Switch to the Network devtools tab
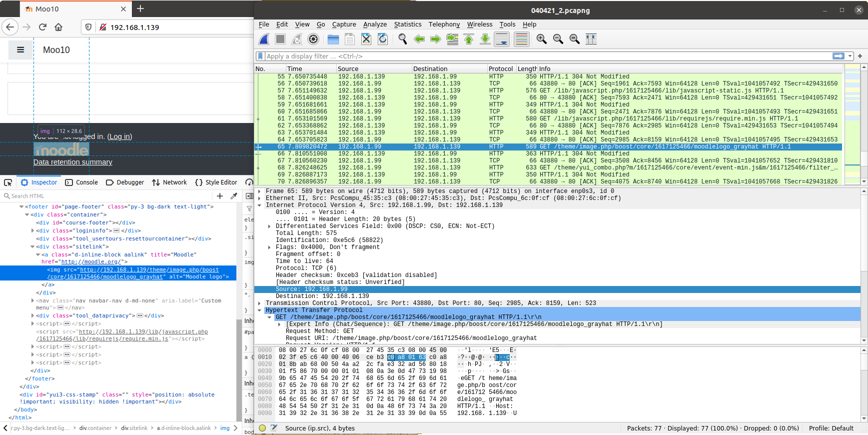868x435 pixels. [x=169, y=182]
